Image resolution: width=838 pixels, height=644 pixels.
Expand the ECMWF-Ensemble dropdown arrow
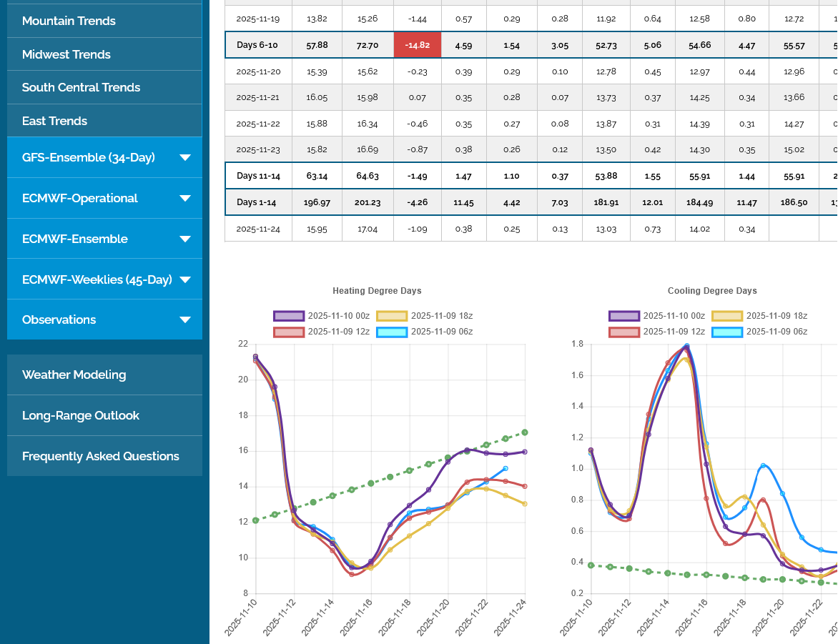click(x=185, y=239)
